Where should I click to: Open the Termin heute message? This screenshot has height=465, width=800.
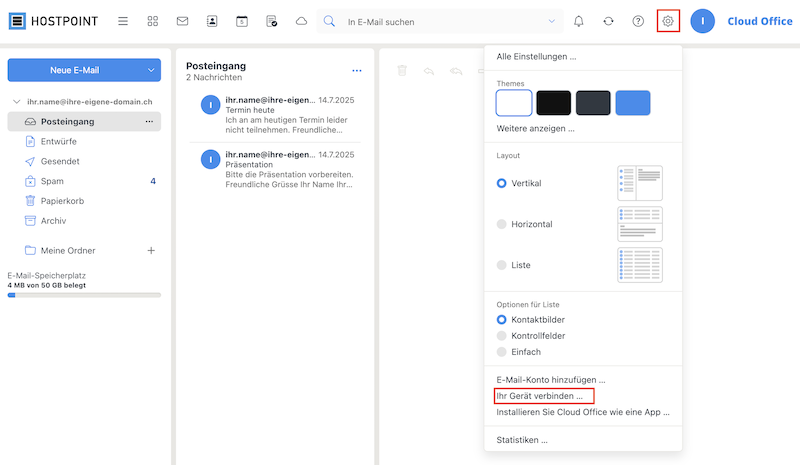276,115
